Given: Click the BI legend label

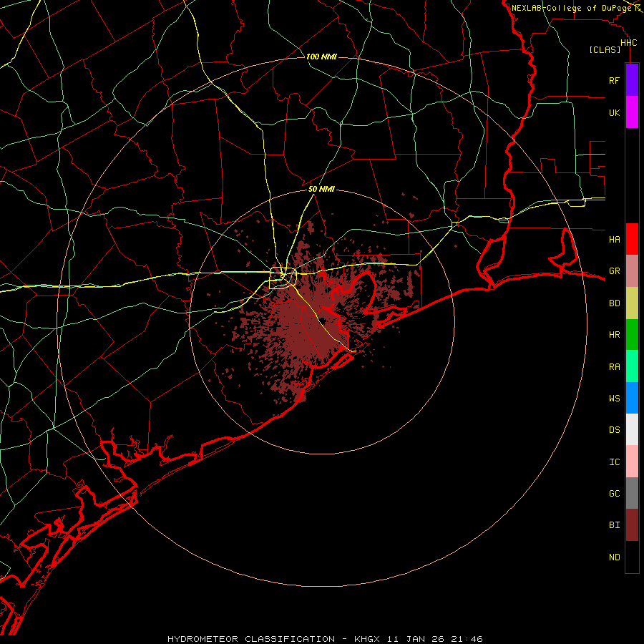Looking at the screenshot, I should pos(614,525).
